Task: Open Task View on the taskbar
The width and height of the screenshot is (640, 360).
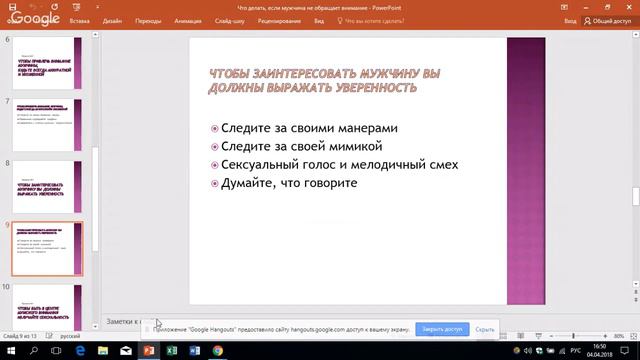Action: [x=56, y=351]
